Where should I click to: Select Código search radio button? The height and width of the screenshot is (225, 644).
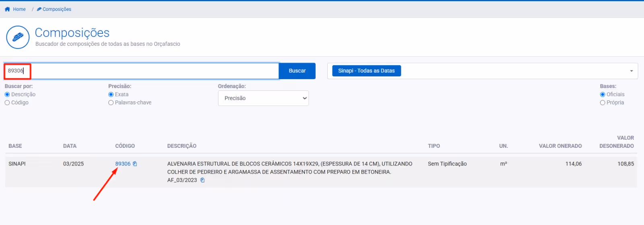tap(7, 103)
